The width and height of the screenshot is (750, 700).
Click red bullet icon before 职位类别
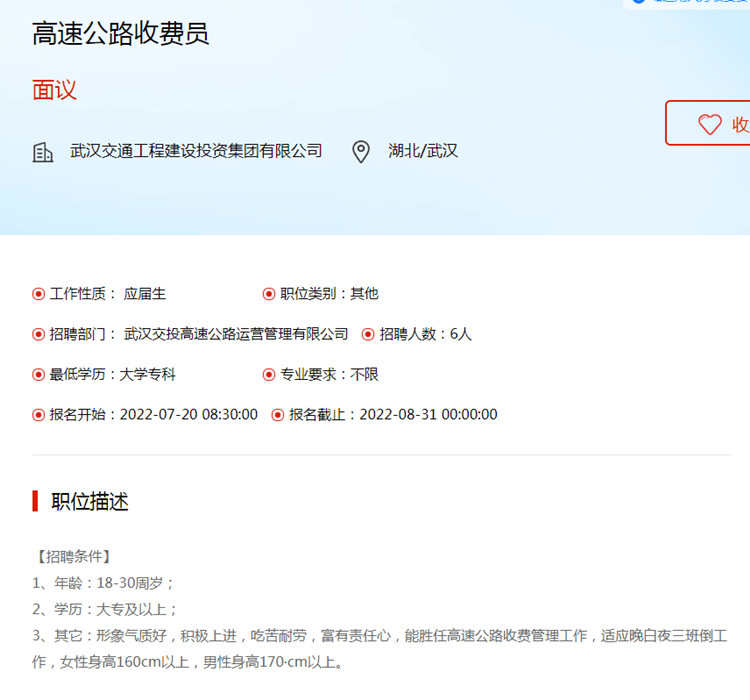click(269, 294)
